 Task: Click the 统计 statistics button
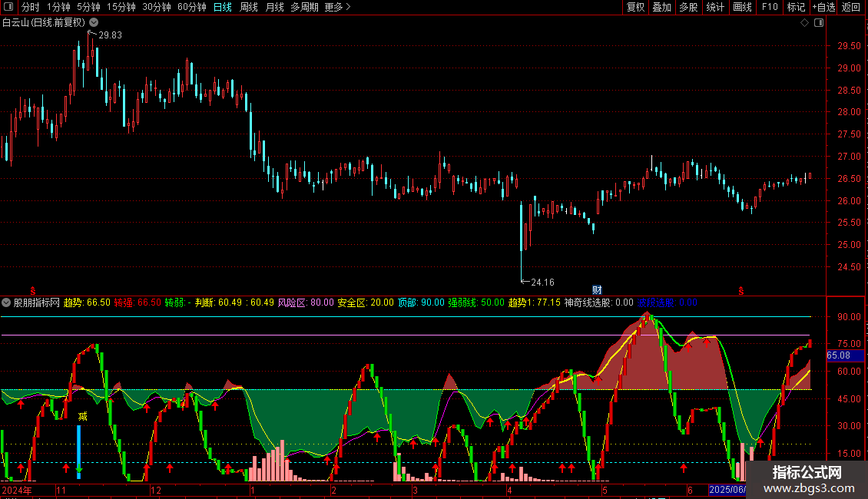pos(714,7)
